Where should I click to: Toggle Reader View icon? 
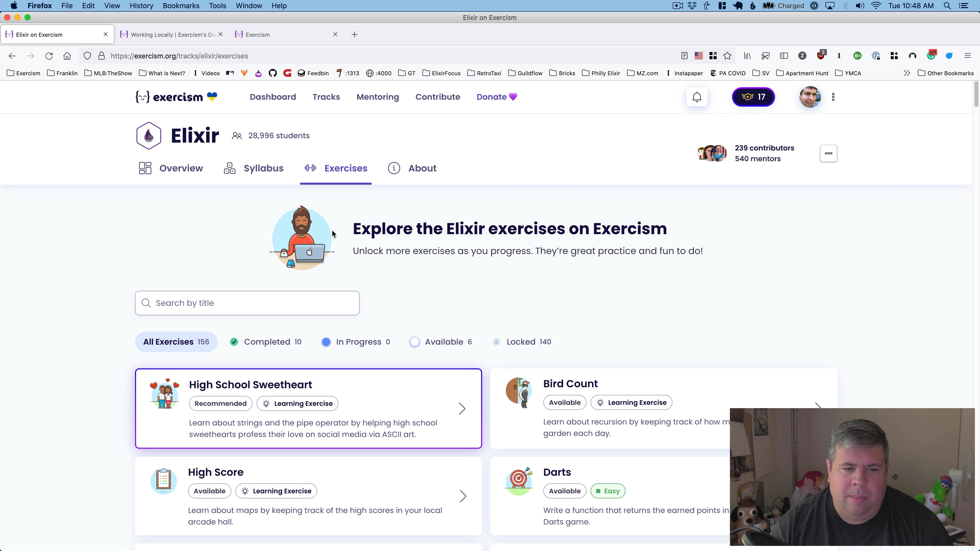(684, 56)
